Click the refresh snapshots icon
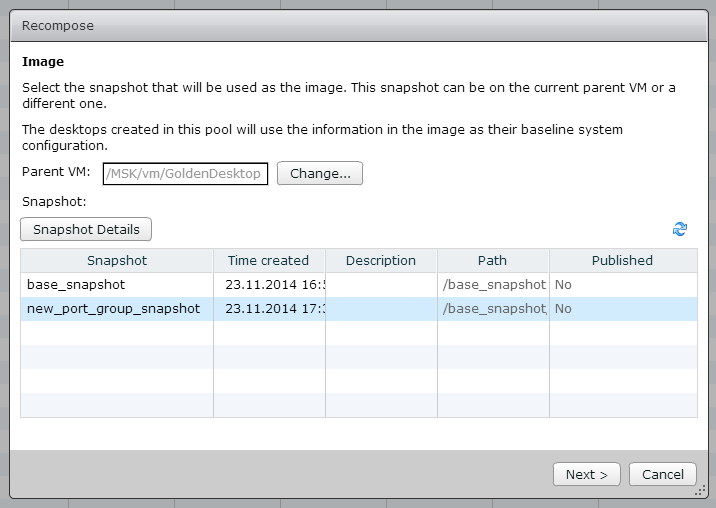716x508 pixels. [680, 229]
